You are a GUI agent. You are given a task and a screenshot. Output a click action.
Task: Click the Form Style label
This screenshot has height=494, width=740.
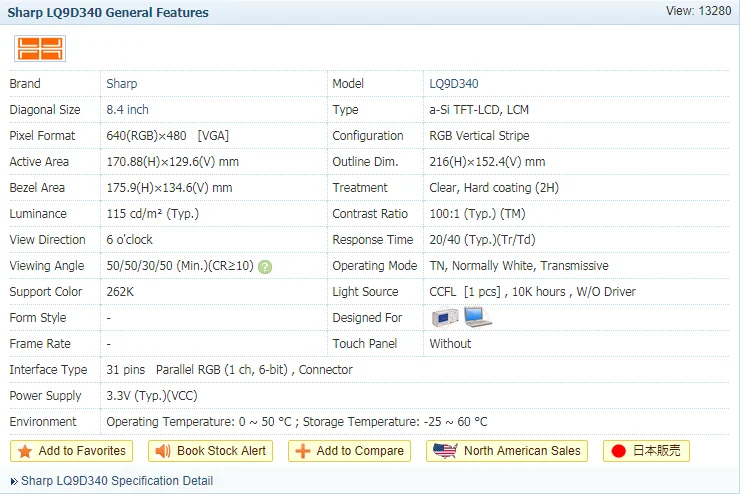[x=38, y=318]
